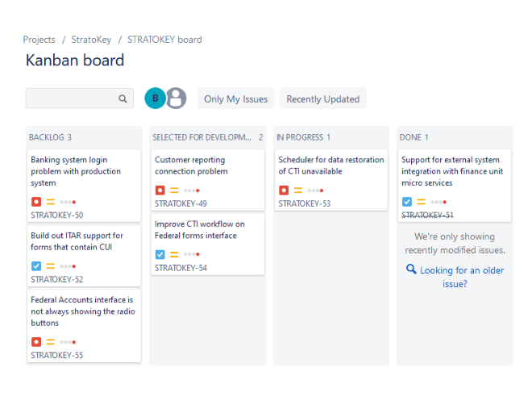The image size is (532, 401).
Task: Click into the board search input field
Action: tap(79, 98)
